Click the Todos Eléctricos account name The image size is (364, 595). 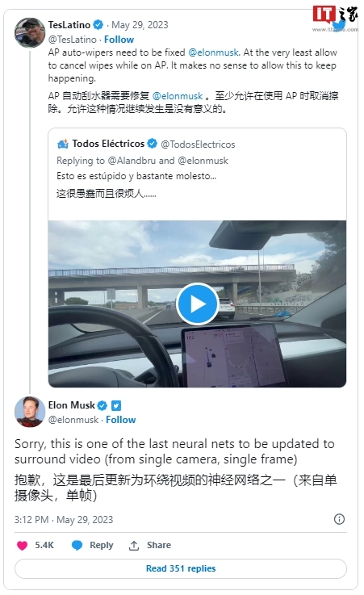click(108, 144)
